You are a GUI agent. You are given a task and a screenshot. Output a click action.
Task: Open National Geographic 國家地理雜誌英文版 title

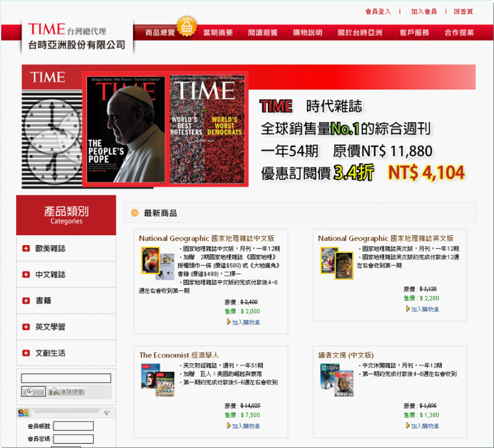tap(385, 239)
